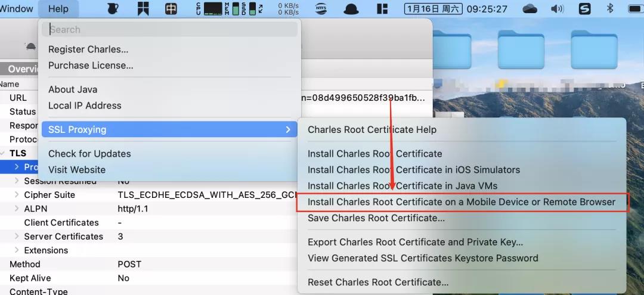644x295 pixels.
Task: Open the Window menu
Action: click(17, 8)
